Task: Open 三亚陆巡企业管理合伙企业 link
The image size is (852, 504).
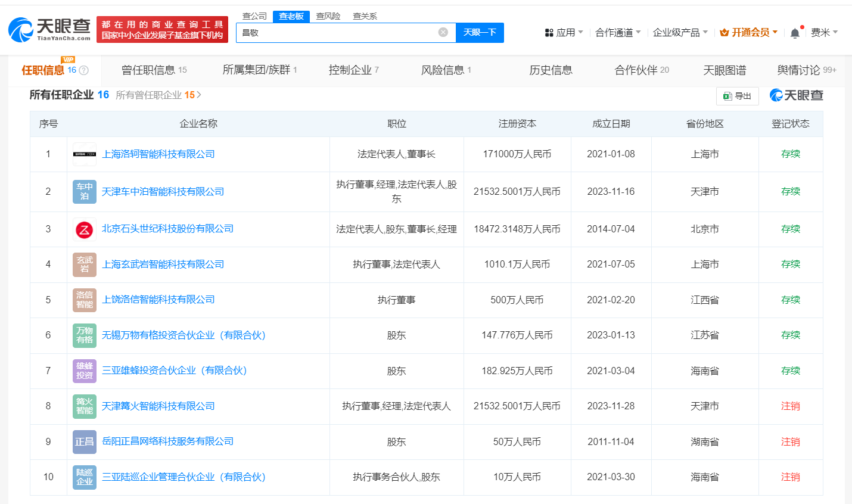Action: pos(184,477)
